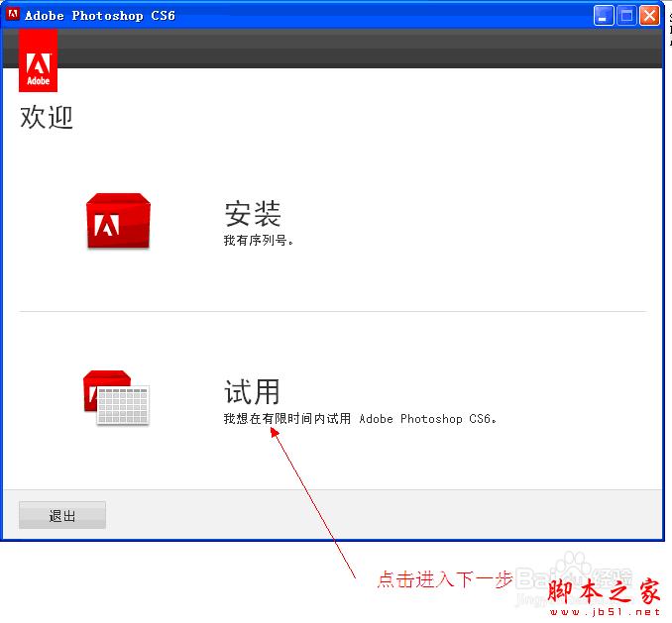Click the 我有序列号 text

coord(259,241)
